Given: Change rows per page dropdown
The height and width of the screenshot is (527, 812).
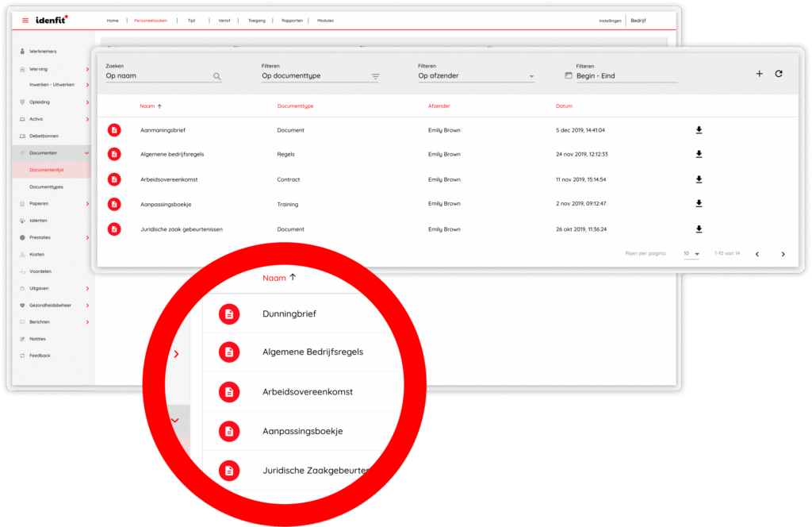Looking at the screenshot, I should pos(691,254).
